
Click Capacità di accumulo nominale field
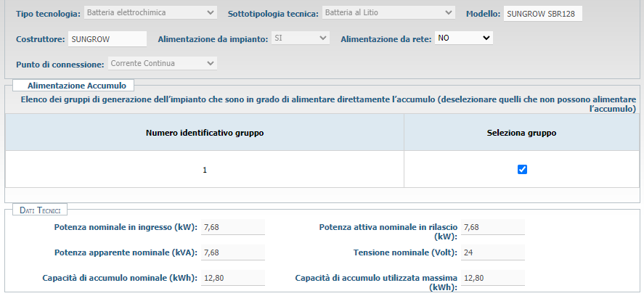(232, 278)
